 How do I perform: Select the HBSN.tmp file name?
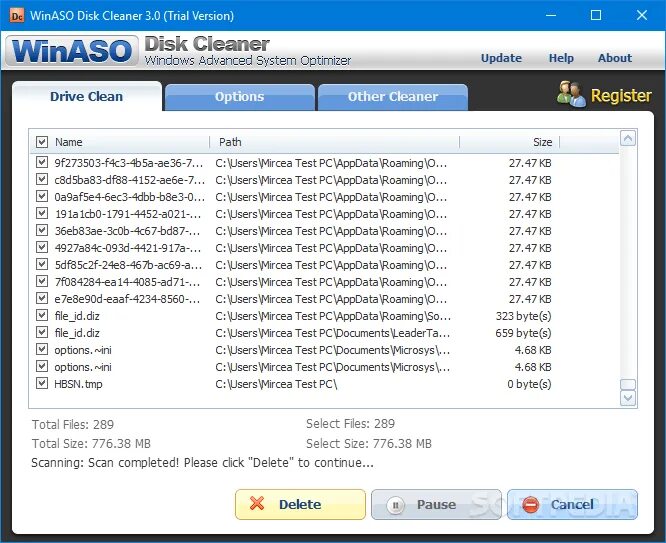click(x=78, y=384)
